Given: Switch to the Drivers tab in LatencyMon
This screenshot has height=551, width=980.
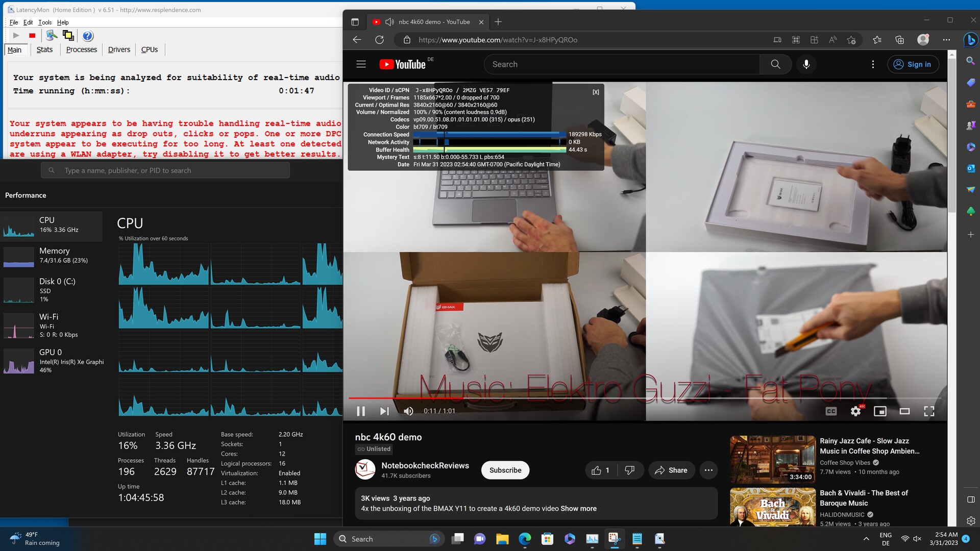Looking at the screenshot, I should (119, 49).
